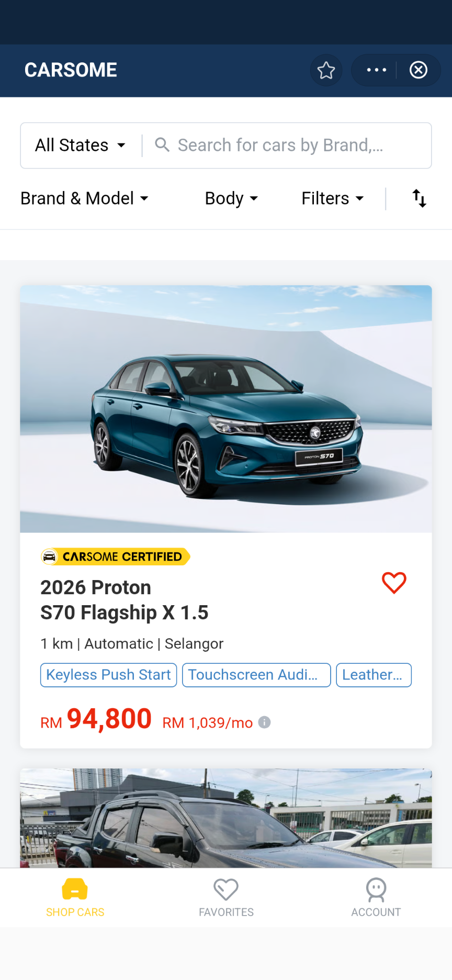Tap the Carsome Certified badge
Image resolution: width=452 pixels, height=980 pixels.
[116, 556]
